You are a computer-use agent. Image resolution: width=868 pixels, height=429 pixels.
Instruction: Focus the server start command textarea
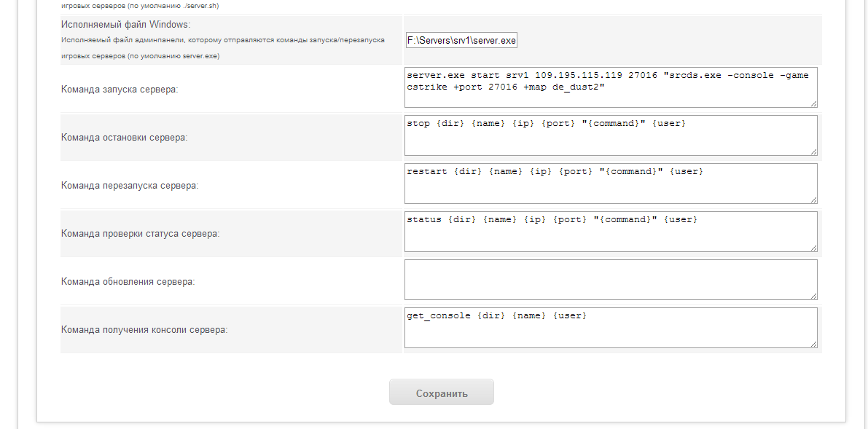pyautogui.click(x=611, y=88)
